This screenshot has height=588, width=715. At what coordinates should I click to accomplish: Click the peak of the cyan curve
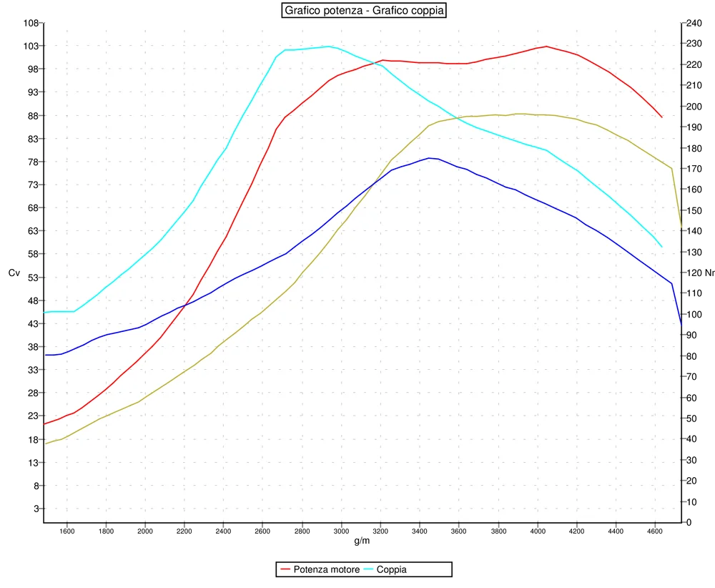pos(329,45)
